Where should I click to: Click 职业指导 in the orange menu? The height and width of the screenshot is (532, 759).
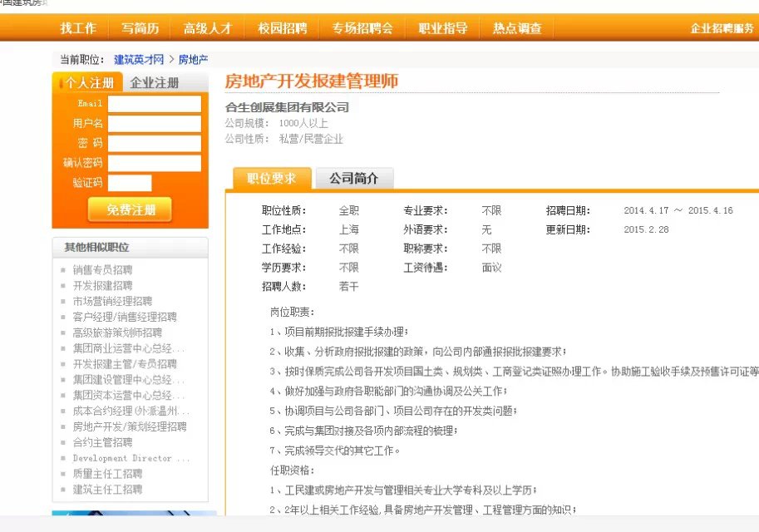point(442,28)
